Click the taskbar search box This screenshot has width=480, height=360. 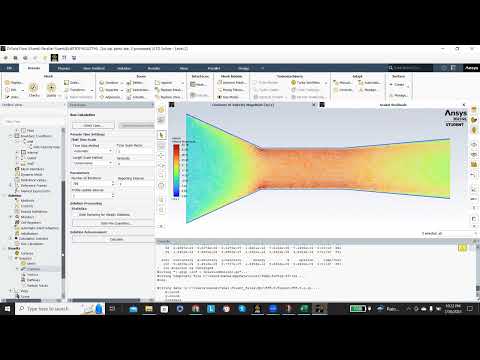(x=60, y=309)
